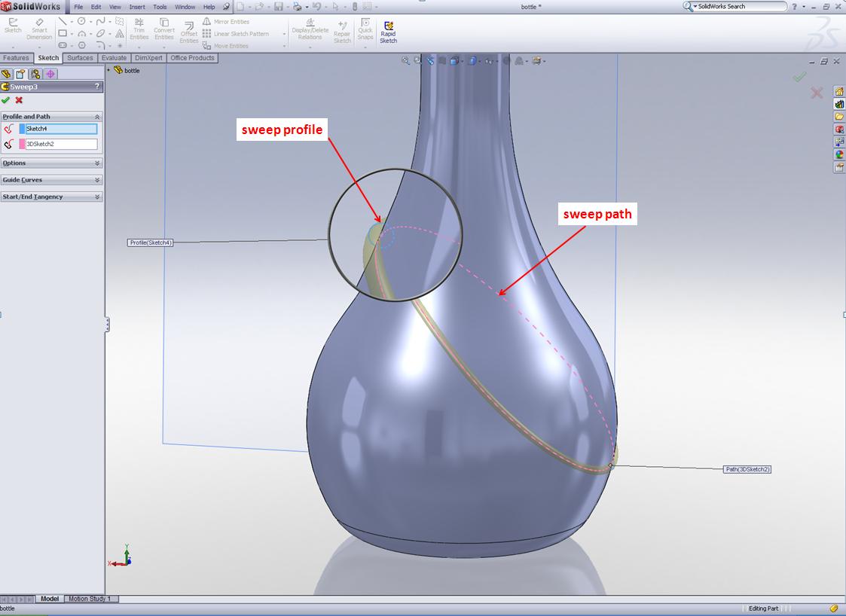The image size is (846, 616).
Task: Click the Rapid Sketch tool
Action: coord(388,32)
